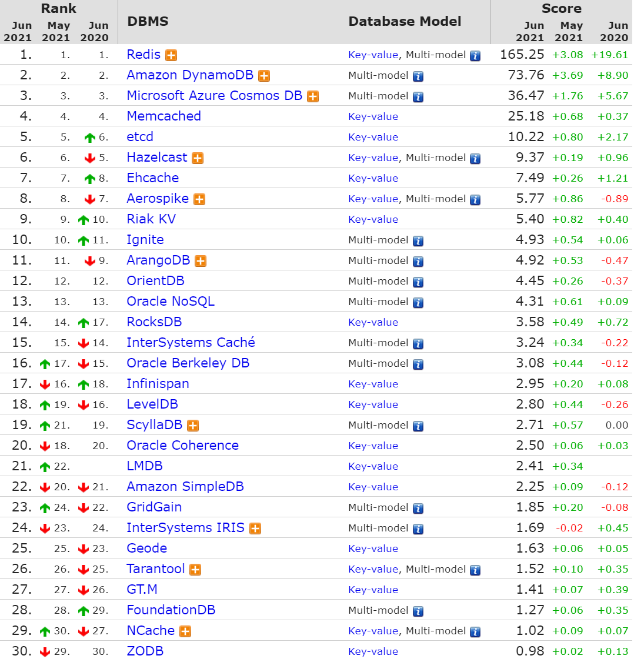Open the Oracle NoSQL link
The image size is (644, 659).
click(x=171, y=302)
